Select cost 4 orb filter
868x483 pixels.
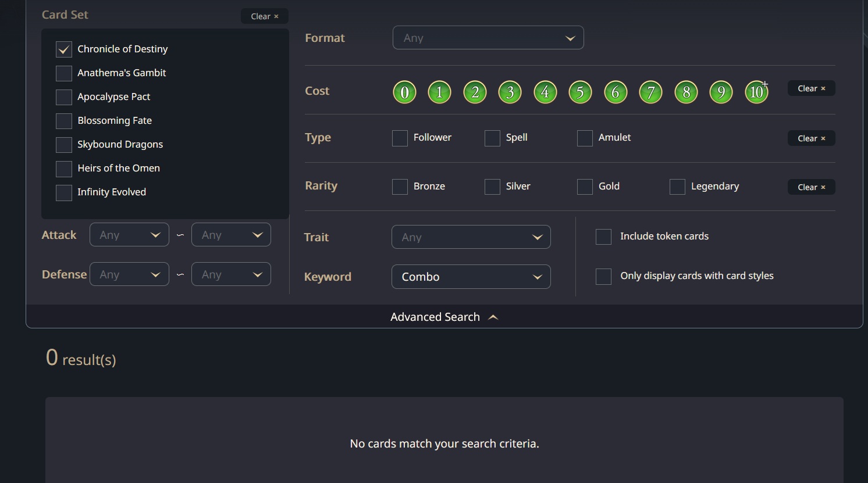coord(545,92)
